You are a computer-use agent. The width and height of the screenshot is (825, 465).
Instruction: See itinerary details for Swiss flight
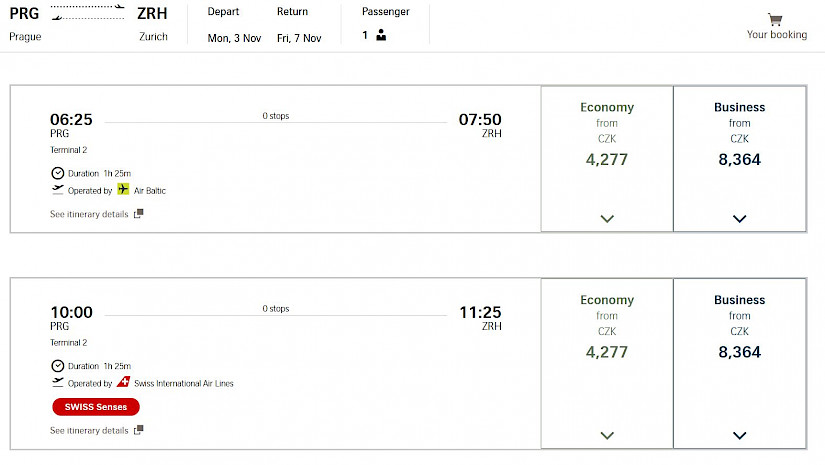click(x=89, y=430)
